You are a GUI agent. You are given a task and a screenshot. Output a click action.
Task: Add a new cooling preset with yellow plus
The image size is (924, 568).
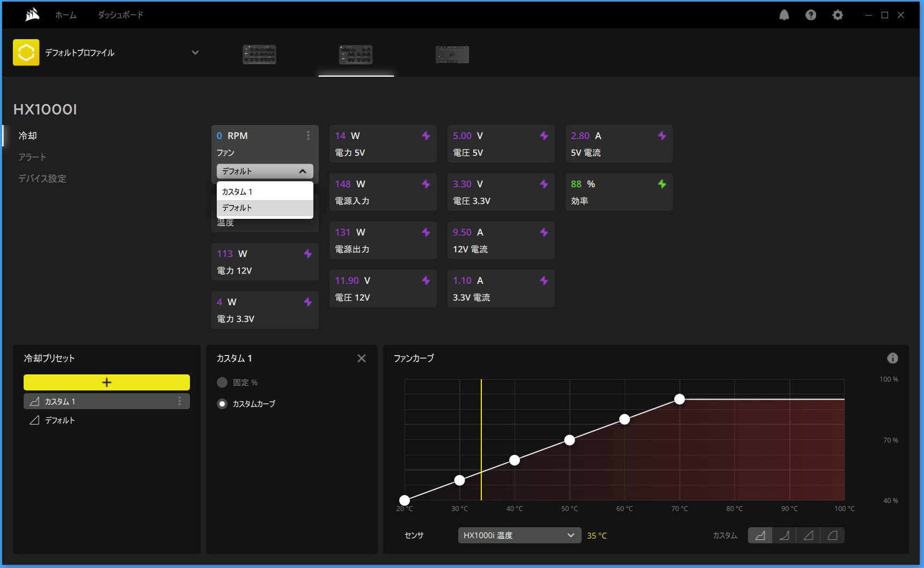point(107,382)
